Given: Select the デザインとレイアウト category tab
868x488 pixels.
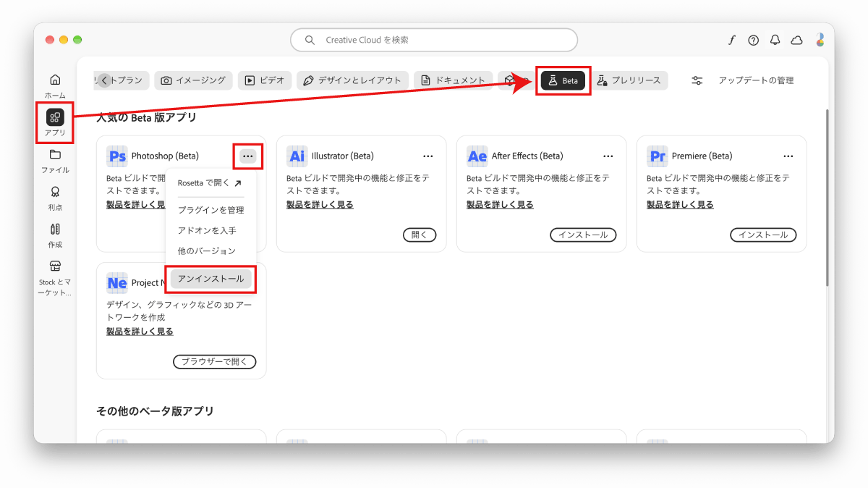Looking at the screenshot, I should [x=353, y=80].
